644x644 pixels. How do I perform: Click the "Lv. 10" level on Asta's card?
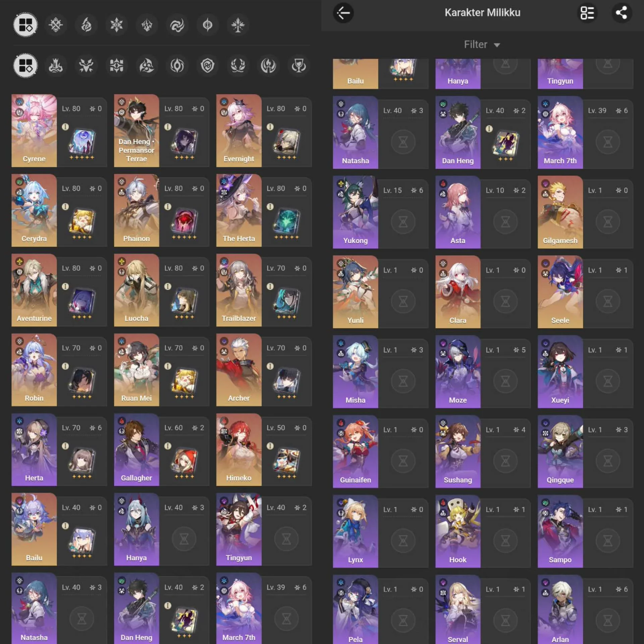point(495,190)
